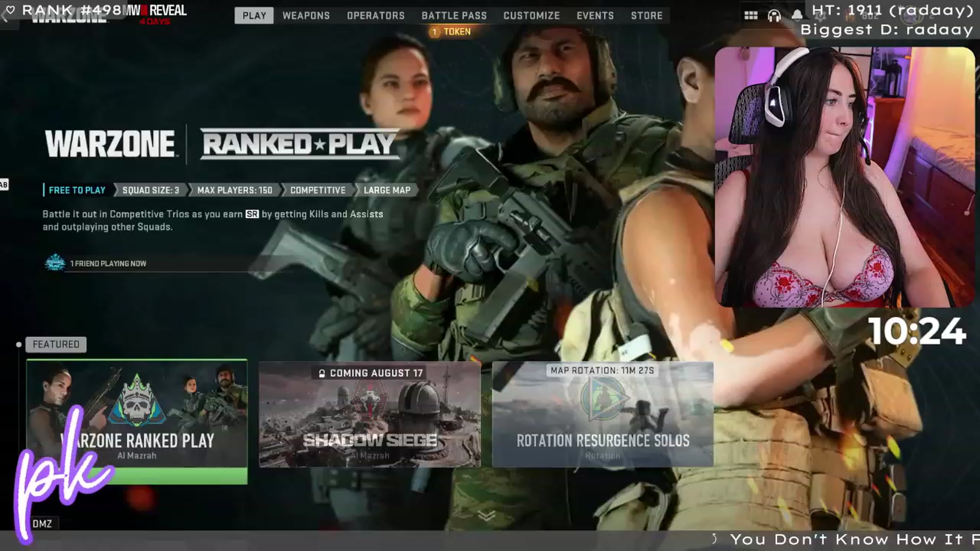Click the WARZONE title logo
This screenshot has height=551, width=980.
[x=110, y=144]
